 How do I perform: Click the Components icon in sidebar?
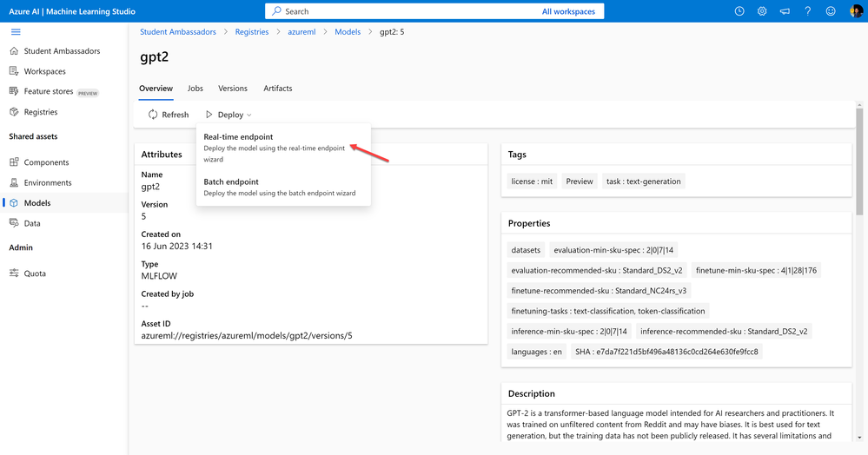[x=14, y=162]
